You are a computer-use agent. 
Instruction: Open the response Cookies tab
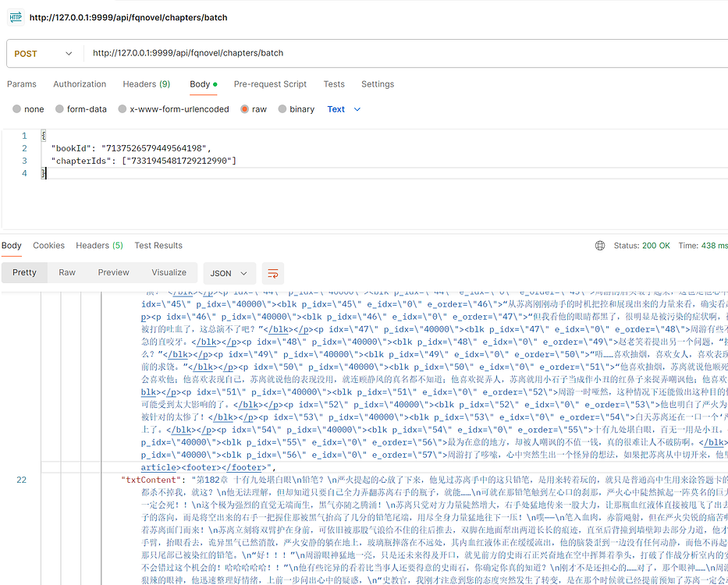48,246
